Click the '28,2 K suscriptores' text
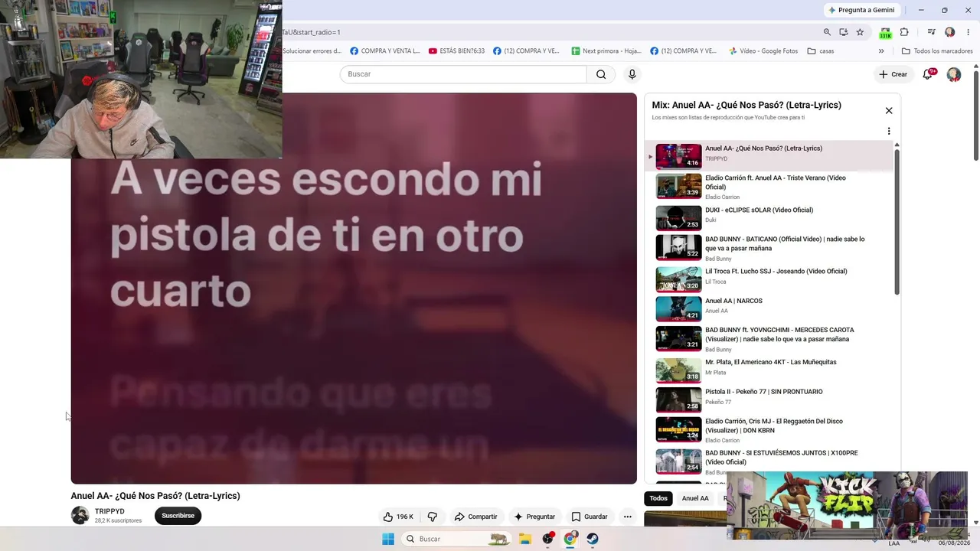This screenshot has width=980, height=551. click(118, 521)
